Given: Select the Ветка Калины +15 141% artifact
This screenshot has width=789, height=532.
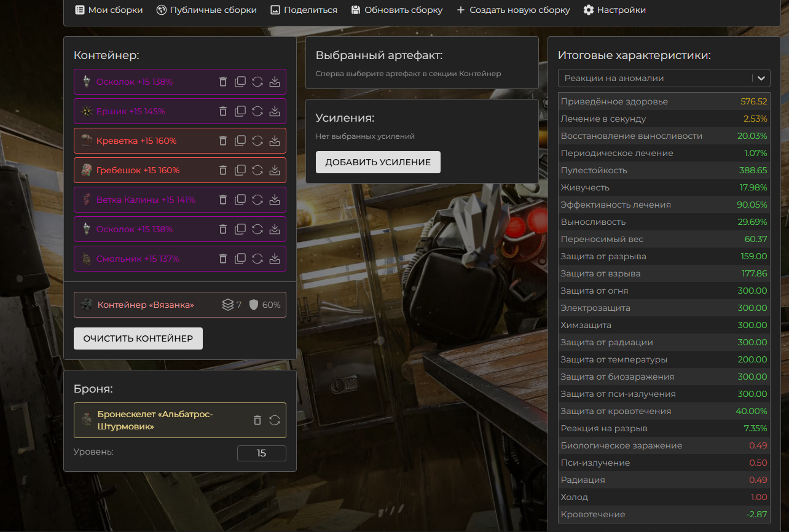Looking at the screenshot, I should click(x=146, y=200).
